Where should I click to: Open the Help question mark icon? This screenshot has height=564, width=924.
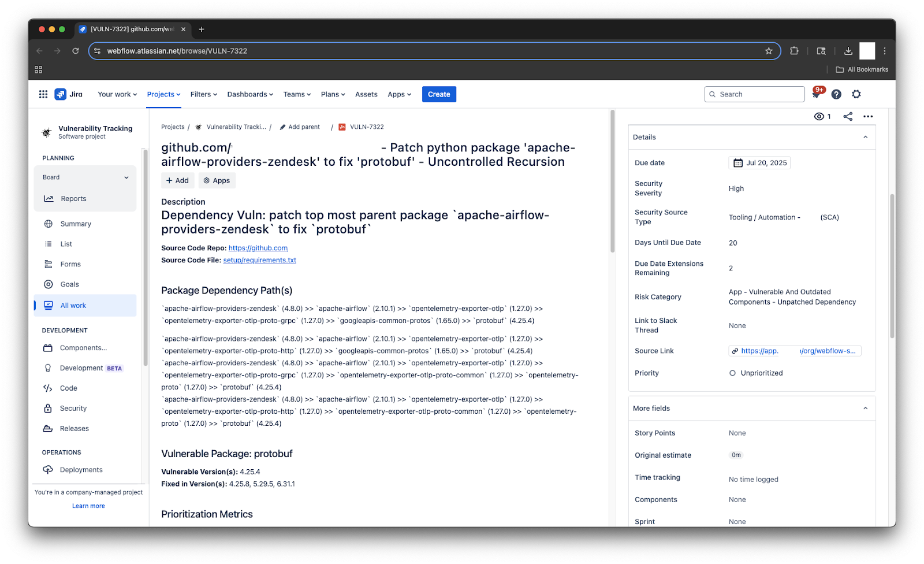coord(836,94)
